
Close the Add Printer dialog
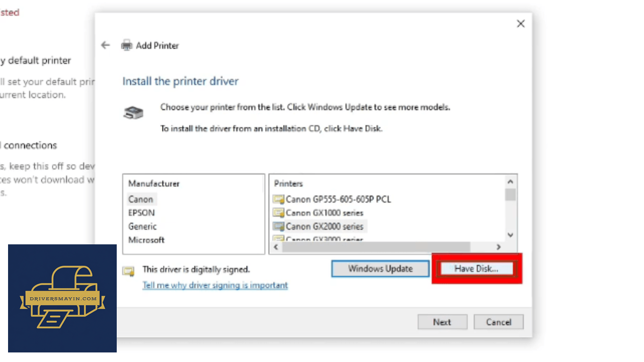coord(521,24)
